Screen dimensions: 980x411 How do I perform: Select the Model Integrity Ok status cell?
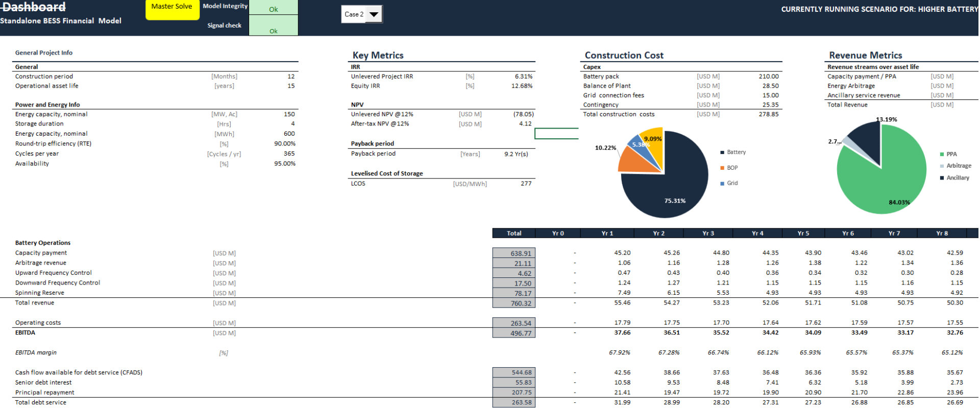pos(273,8)
